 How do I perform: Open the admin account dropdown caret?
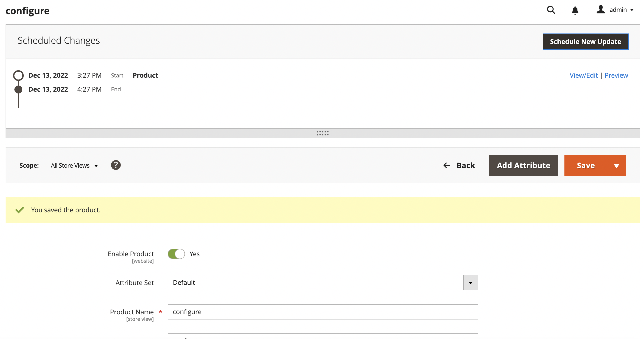pos(631,10)
